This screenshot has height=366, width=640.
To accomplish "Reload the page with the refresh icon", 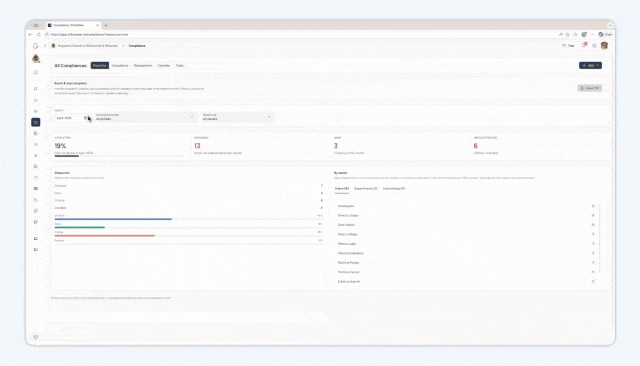I will (x=39, y=34).
